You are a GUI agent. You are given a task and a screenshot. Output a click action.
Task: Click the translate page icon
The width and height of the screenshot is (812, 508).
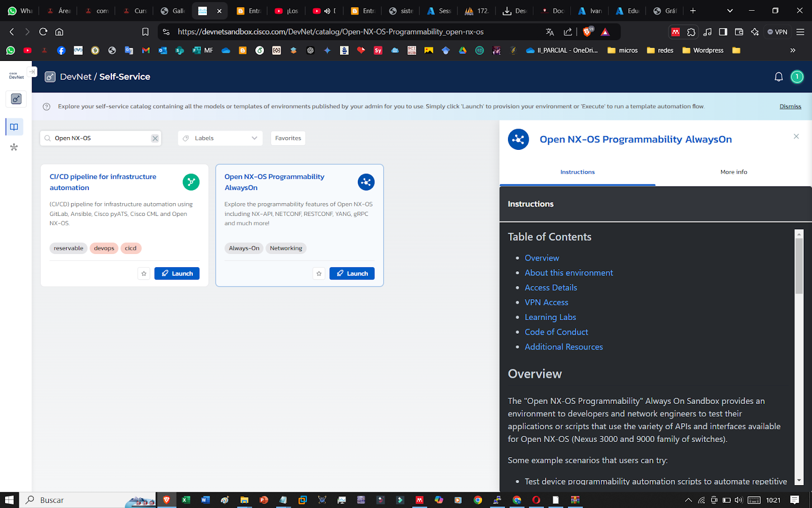pos(550,31)
